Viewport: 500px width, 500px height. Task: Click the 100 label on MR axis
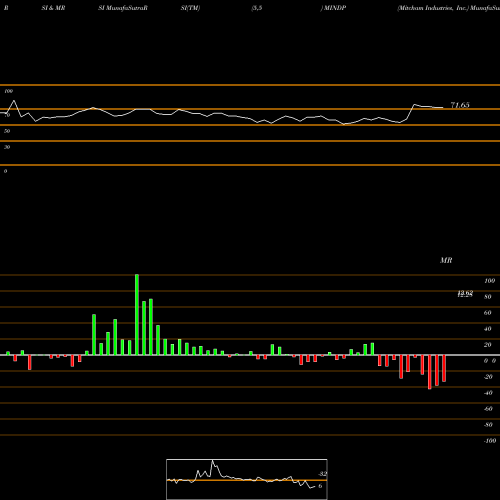click(489, 281)
